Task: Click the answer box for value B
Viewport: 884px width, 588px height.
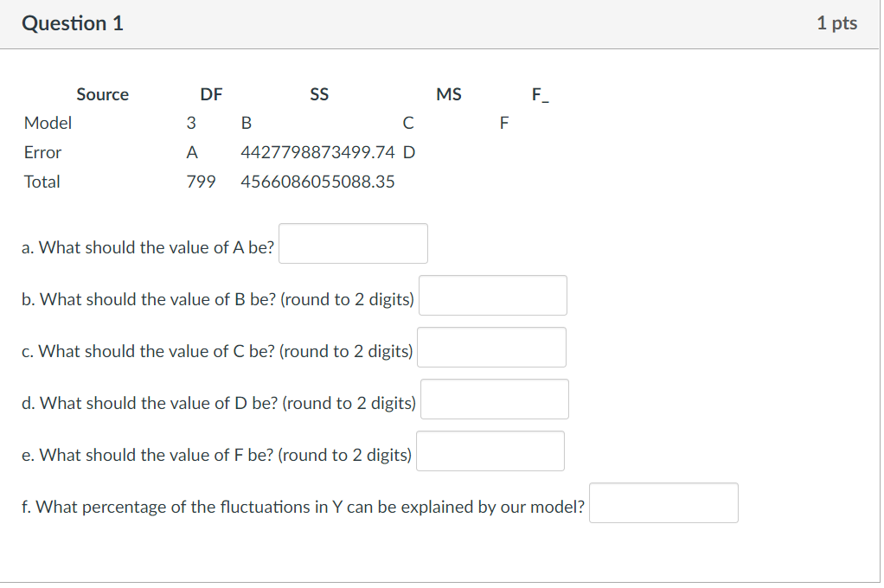Action: click(492, 295)
